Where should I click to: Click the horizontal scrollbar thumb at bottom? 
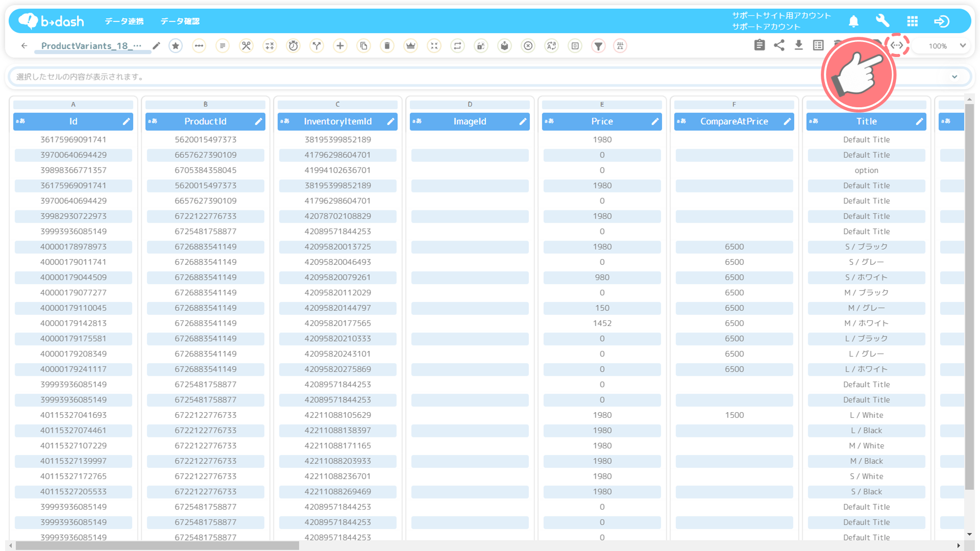pos(157,546)
